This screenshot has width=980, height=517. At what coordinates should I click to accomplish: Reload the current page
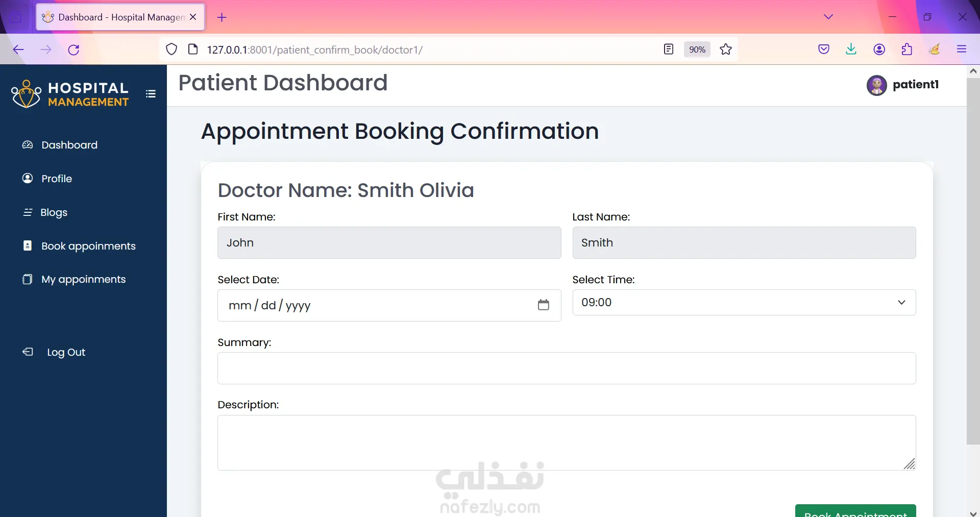(73, 50)
